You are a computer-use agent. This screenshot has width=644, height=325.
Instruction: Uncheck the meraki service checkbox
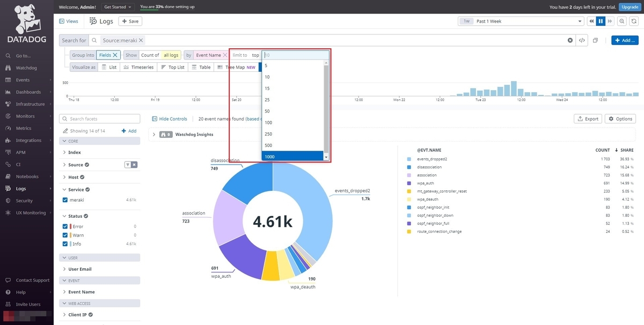65,200
